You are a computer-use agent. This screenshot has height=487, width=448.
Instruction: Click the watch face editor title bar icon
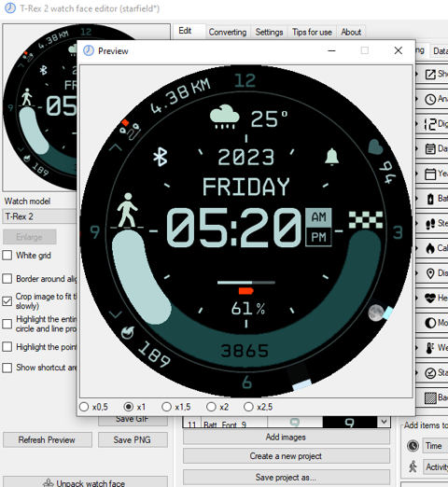[10, 8]
